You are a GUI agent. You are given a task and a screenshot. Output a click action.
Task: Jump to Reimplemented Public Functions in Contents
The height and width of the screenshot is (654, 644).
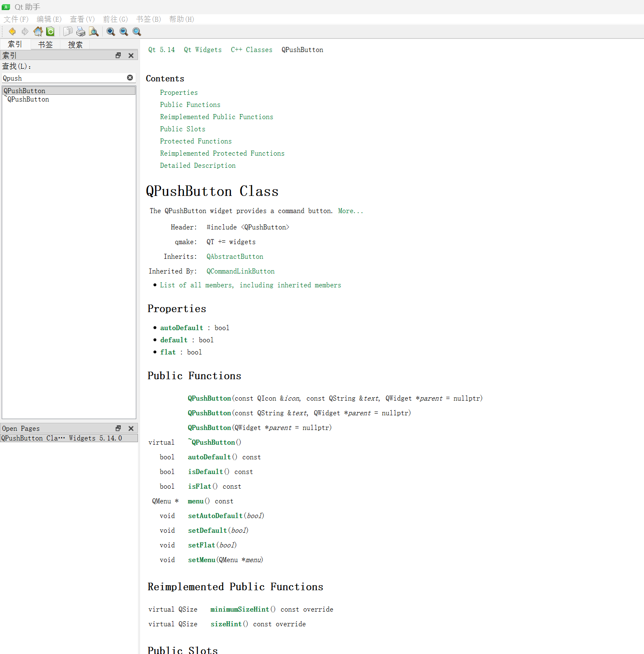point(216,117)
